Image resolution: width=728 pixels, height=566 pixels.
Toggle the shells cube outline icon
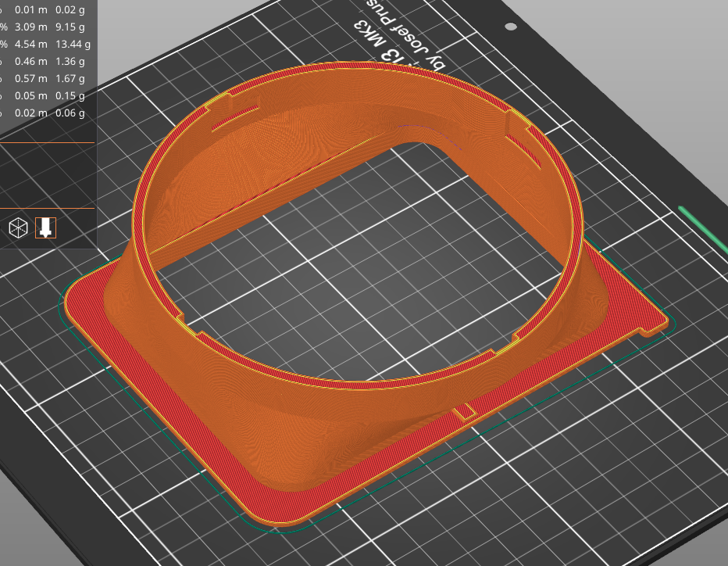pos(19,227)
